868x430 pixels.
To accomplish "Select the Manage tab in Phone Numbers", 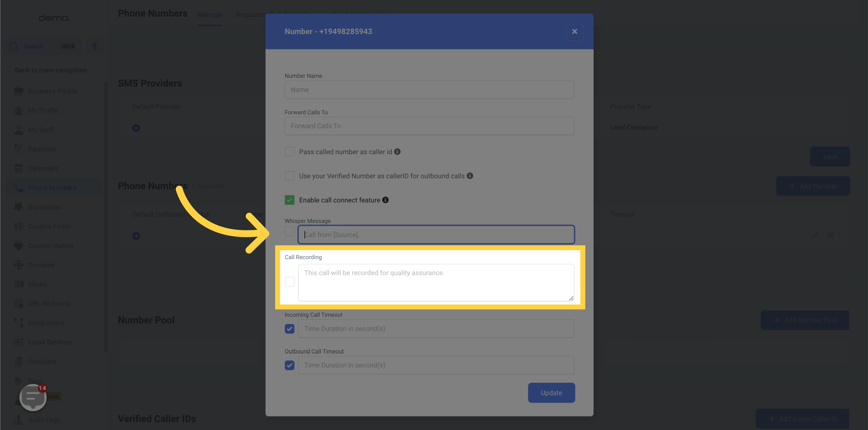I will click(209, 15).
